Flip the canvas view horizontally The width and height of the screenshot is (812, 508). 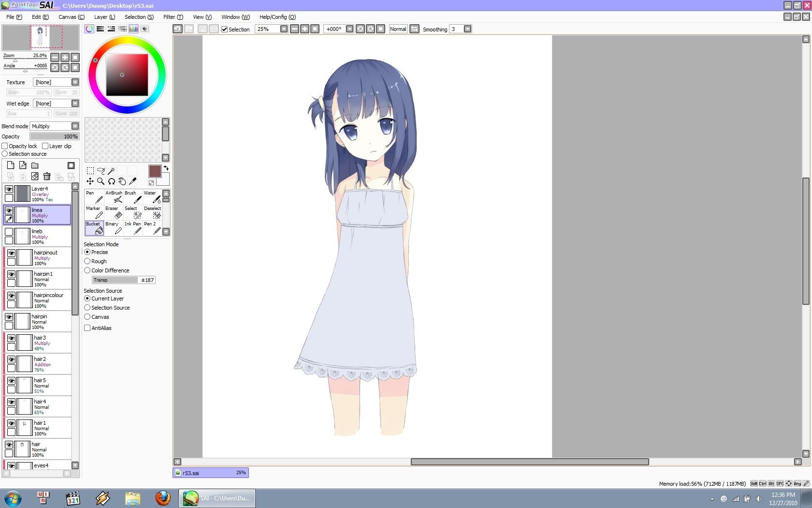pyautogui.click(x=415, y=29)
